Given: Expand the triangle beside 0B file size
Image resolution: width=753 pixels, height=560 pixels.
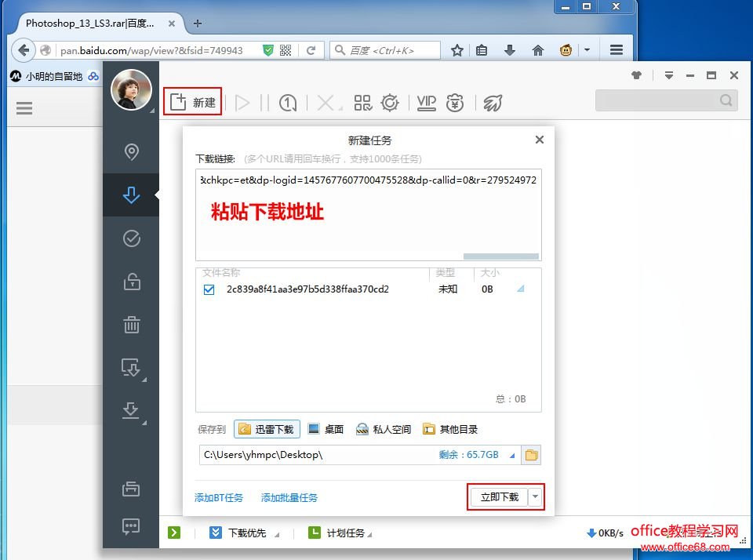Looking at the screenshot, I should (x=521, y=289).
